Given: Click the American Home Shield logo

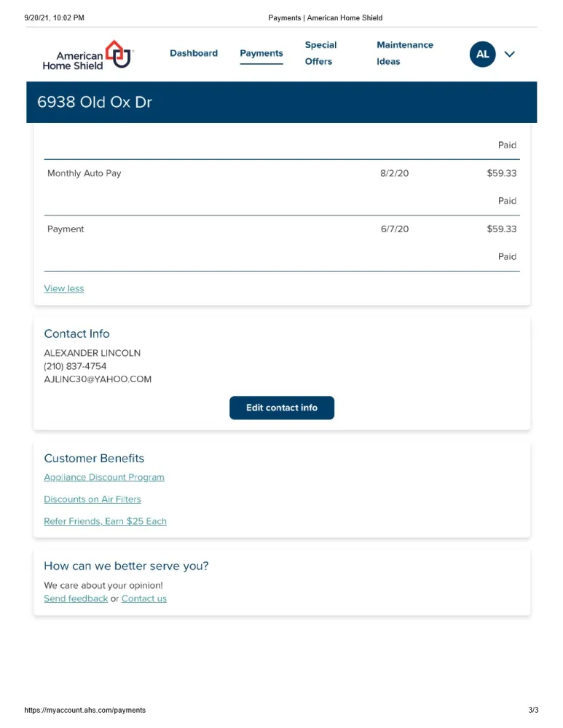Looking at the screenshot, I should pyautogui.click(x=87, y=55).
